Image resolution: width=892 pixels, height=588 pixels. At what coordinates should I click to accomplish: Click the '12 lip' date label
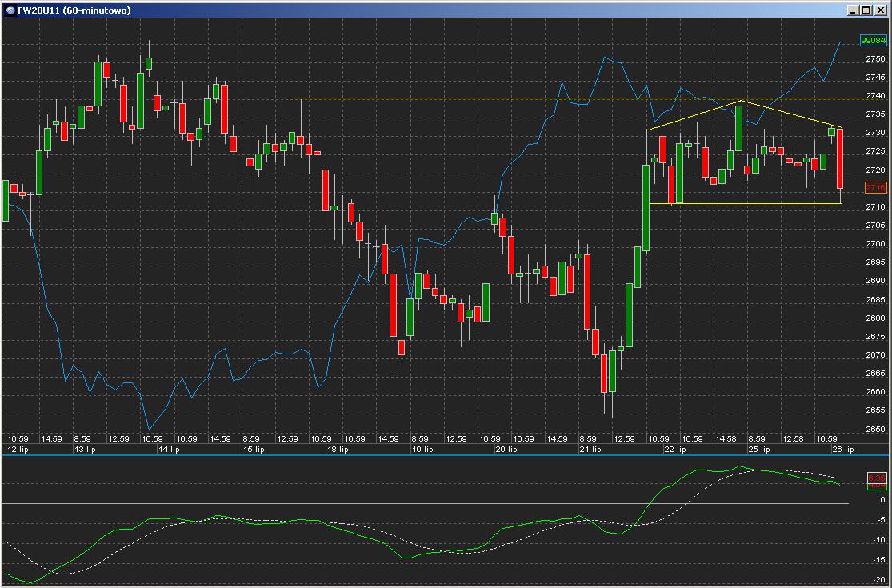pyautogui.click(x=17, y=450)
